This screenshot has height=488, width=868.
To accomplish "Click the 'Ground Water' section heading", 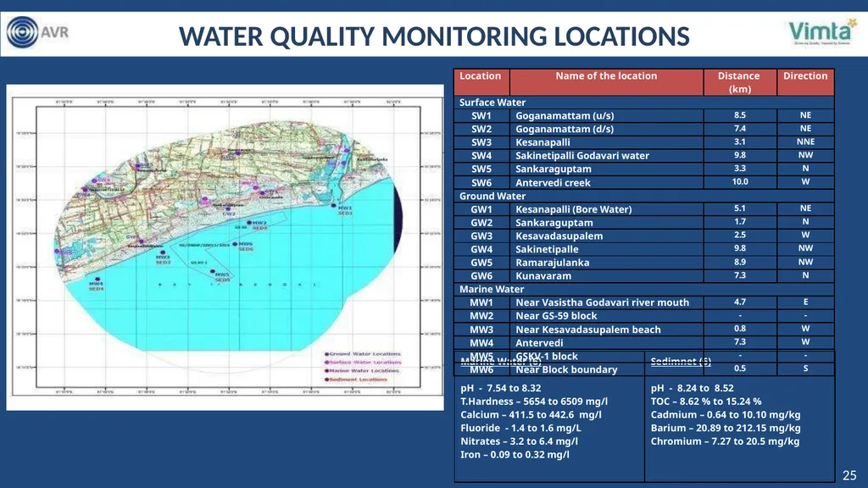I will pyautogui.click(x=492, y=196).
